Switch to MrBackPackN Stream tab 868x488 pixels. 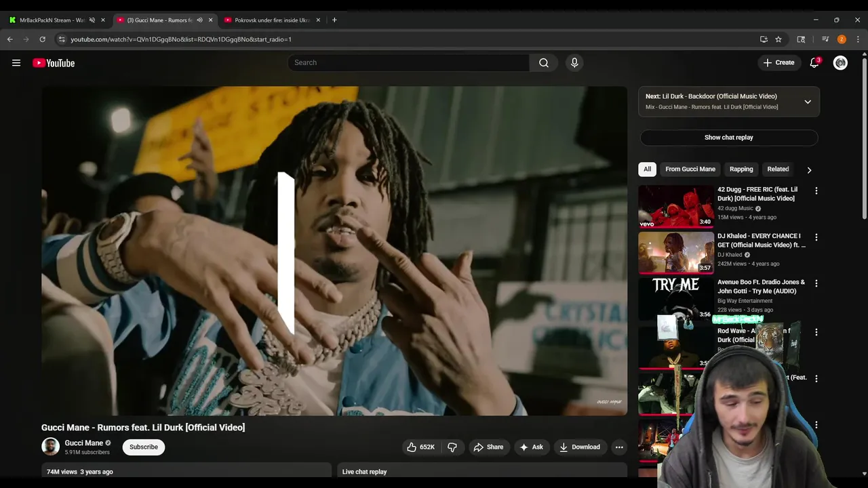coord(52,20)
